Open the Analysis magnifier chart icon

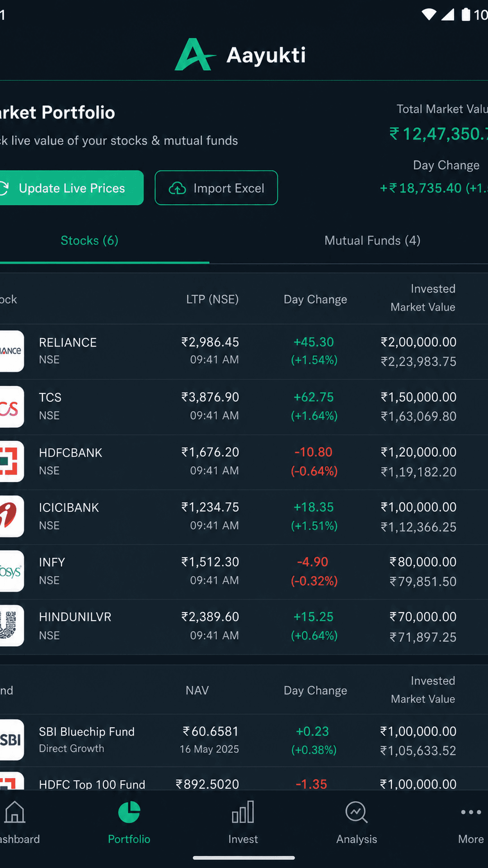tap(357, 812)
